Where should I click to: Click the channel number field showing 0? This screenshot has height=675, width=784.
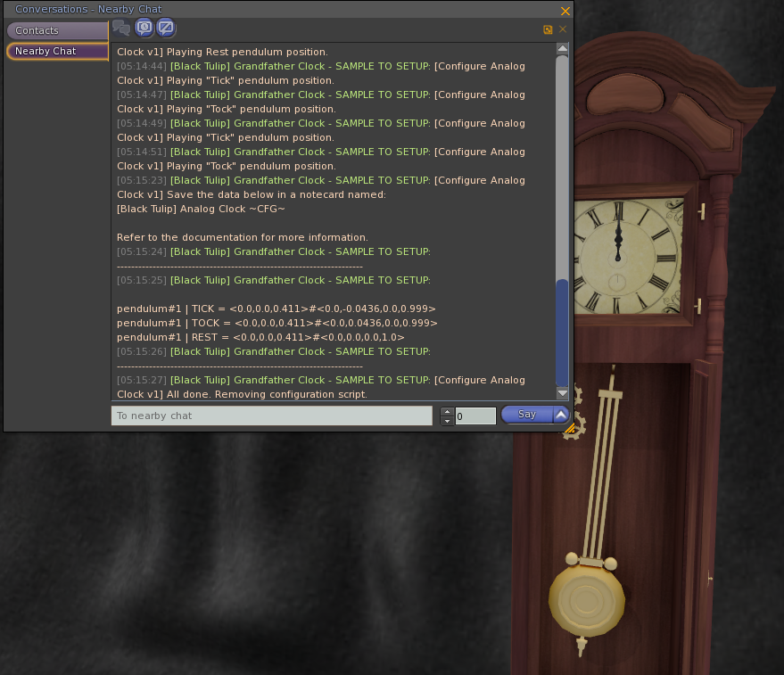tap(475, 415)
